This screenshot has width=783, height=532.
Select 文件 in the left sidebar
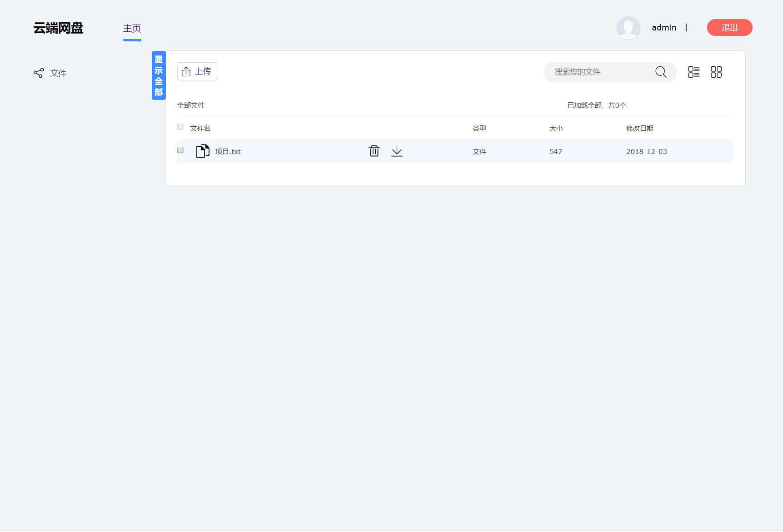pyautogui.click(x=58, y=73)
